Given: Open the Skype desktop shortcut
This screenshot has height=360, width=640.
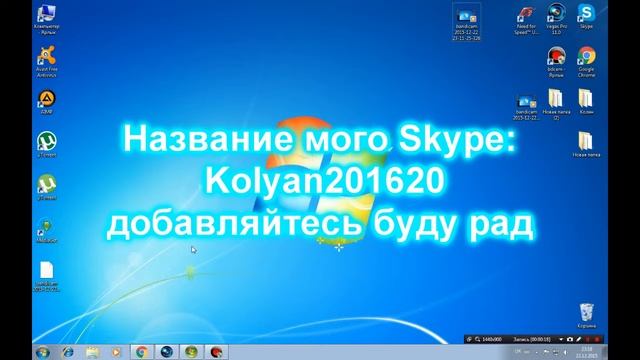Looking at the screenshot, I should point(586,17).
